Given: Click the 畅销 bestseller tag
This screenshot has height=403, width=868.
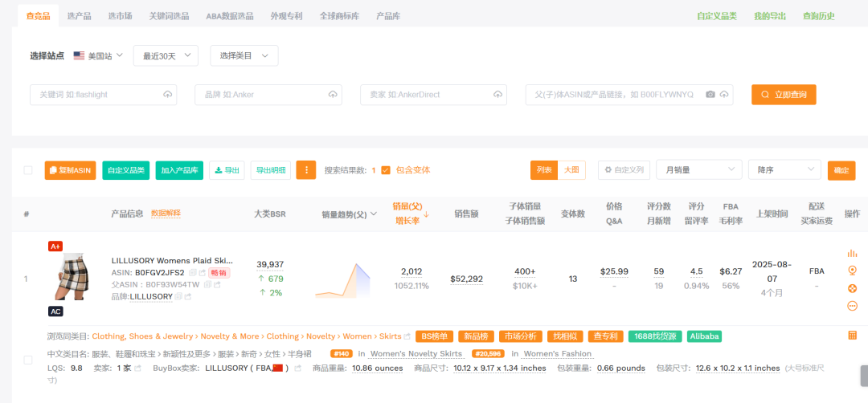Looking at the screenshot, I should [x=219, y=272].
